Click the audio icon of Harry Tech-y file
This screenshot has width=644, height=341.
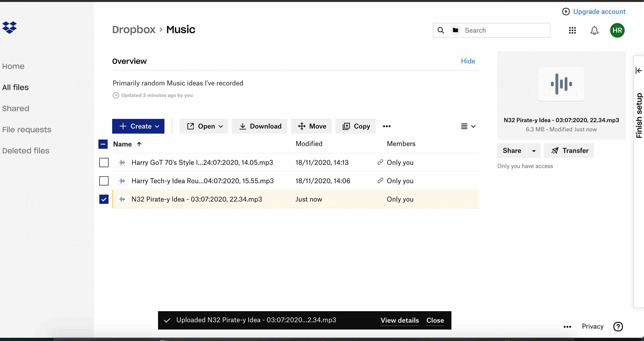point(122,181)
